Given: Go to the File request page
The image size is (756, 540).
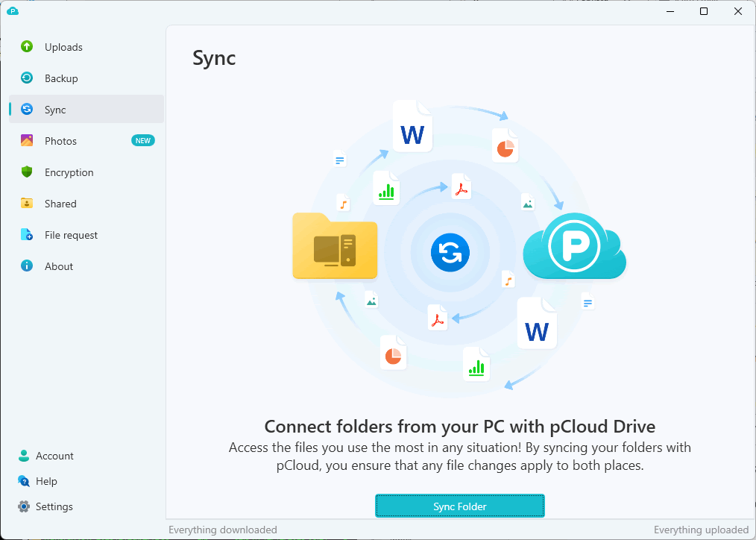Looking at the screenshot, I should coord(71,235).
